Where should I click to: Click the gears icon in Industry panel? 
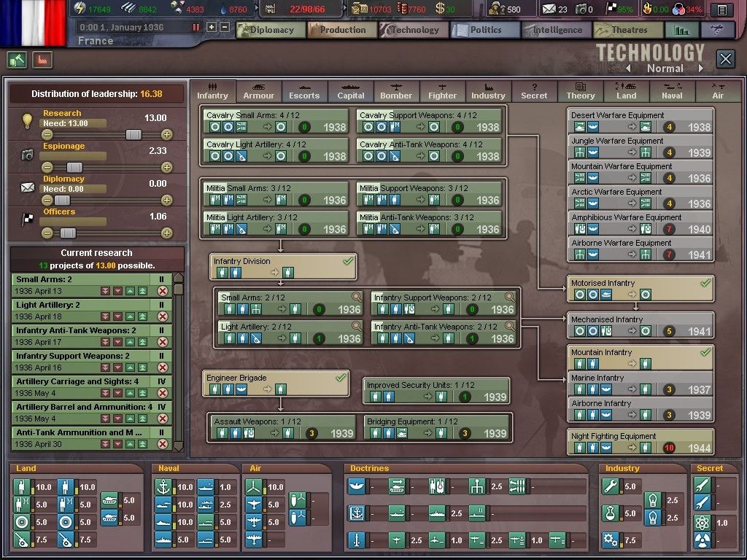611,540
